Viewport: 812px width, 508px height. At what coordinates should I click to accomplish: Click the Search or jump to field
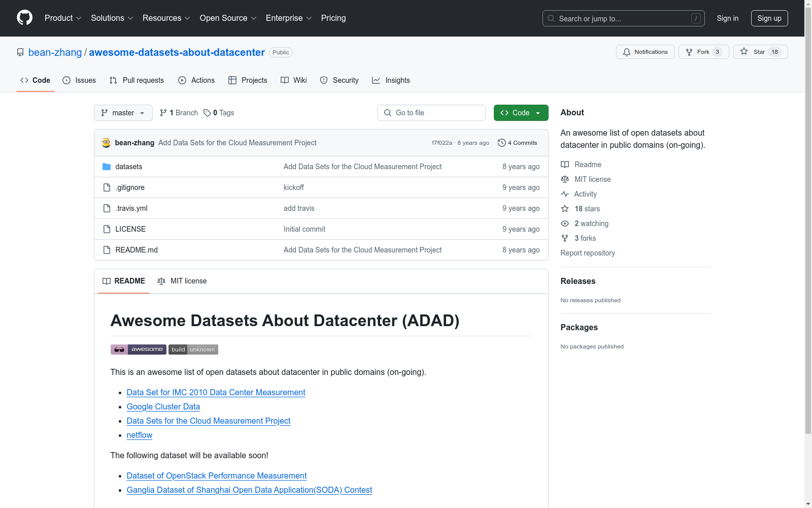point(624,18)
